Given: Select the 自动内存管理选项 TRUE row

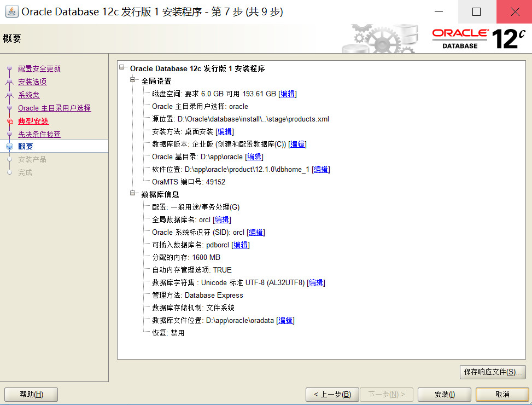Looking at the screenshot, I should [x=192, y=270].
